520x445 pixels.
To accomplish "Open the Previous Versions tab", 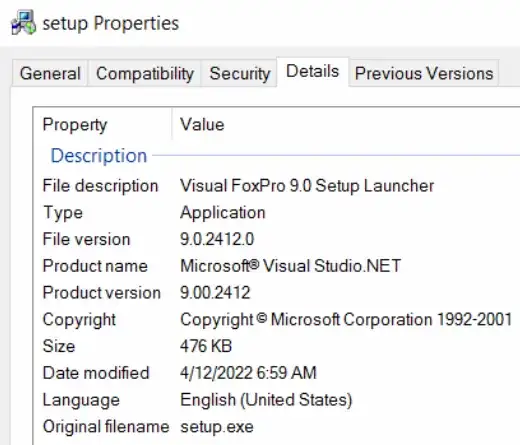I will 424,73.
